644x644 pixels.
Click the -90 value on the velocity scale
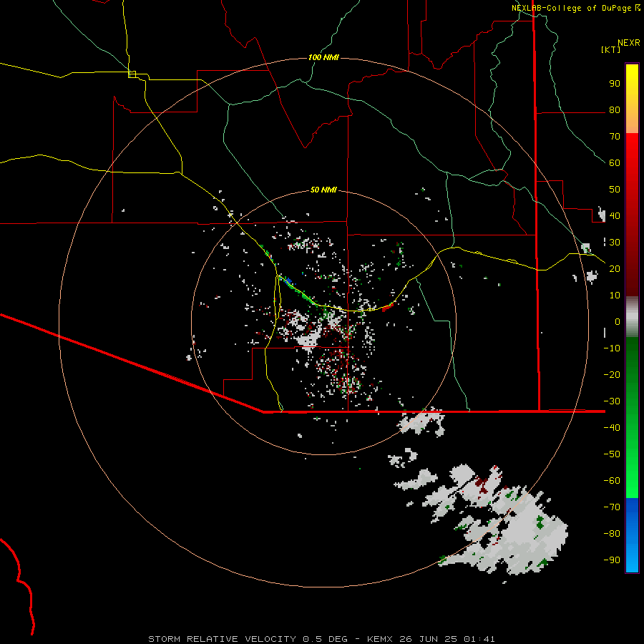[x=612, y=560]
